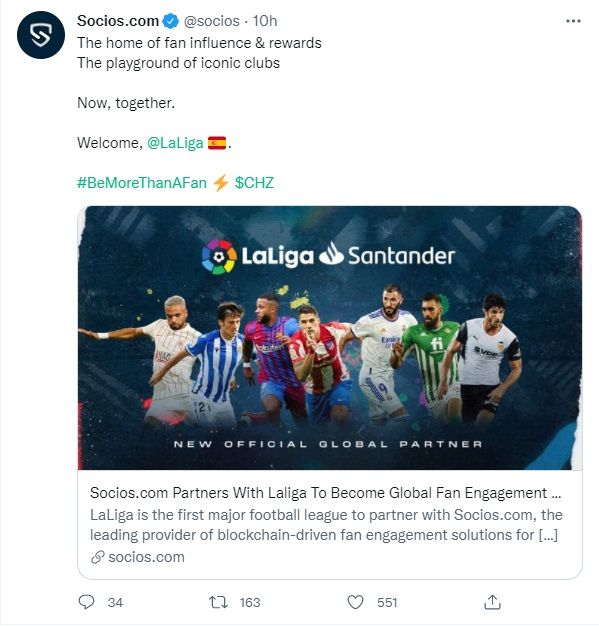599x626 pixels.
Task: Click the reply speech bubble icon
Action: 86,602
